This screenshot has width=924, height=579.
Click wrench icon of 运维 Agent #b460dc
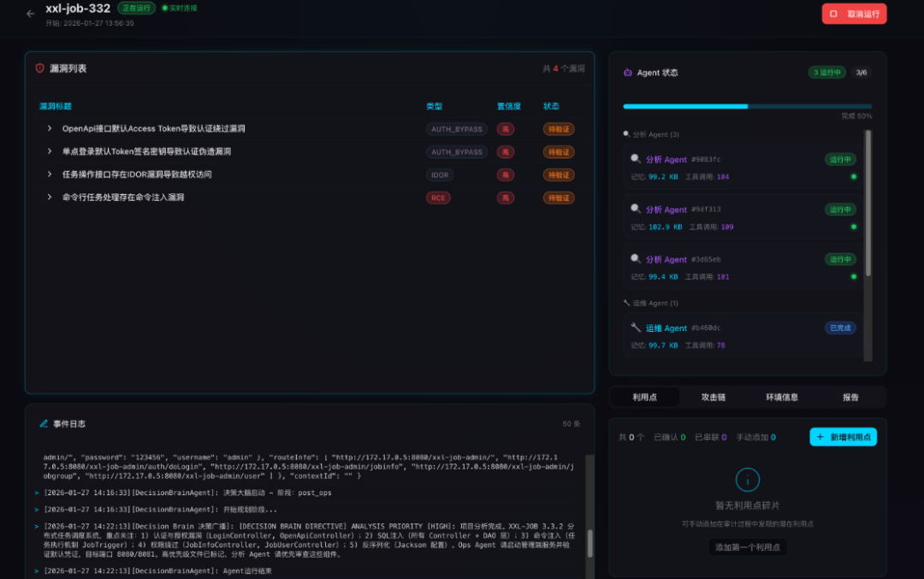pos(635,328)
